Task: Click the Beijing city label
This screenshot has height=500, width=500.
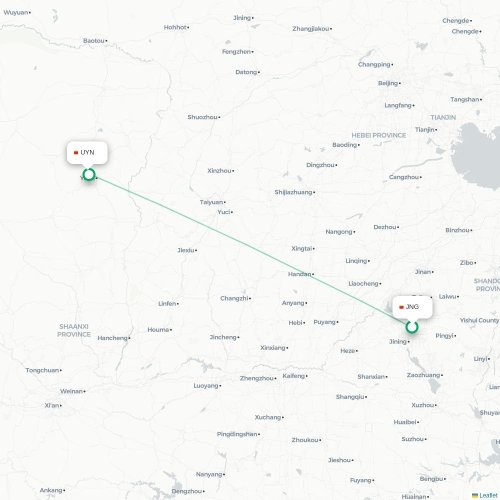Action: [388, 83]
